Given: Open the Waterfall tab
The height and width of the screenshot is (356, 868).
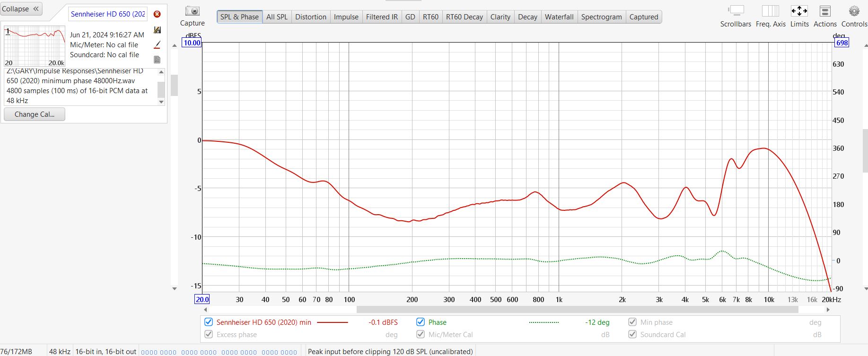Looking at the screenshot, I should (x=559, y=17).
